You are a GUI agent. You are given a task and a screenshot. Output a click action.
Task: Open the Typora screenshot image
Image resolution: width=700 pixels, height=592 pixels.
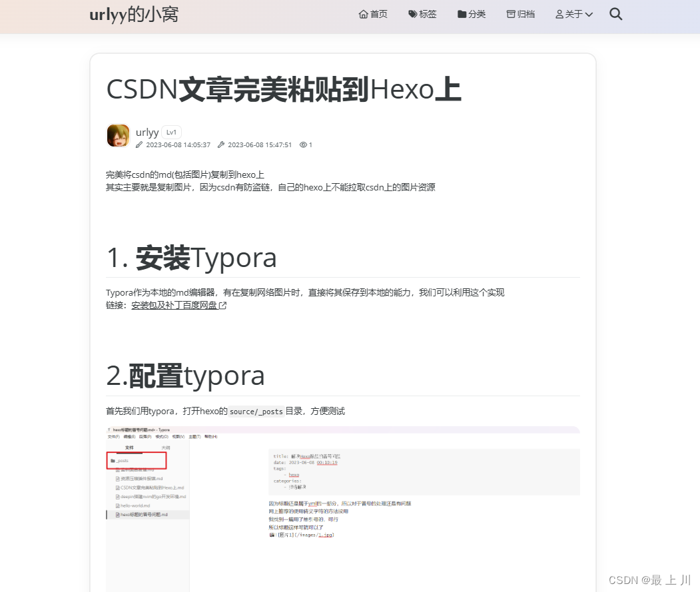pyautogui.click(x=343, y=509)
